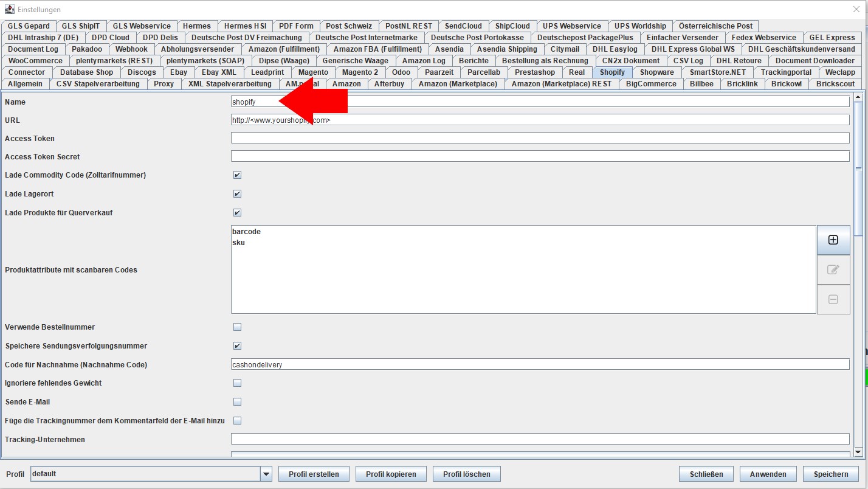The height and width of the screenshot is (489, 868).
Task: Select the SendCloud tab
Action: coord(463,26)
